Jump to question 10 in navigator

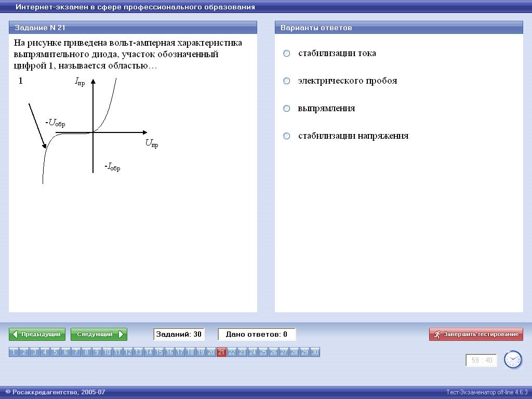click(107, 352)
